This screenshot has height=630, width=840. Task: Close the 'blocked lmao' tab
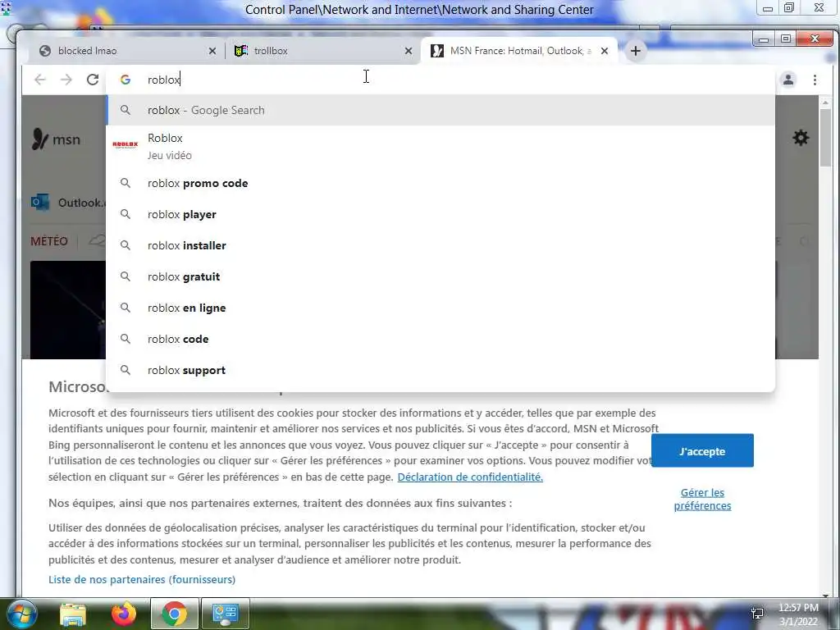tap(212, 51)
